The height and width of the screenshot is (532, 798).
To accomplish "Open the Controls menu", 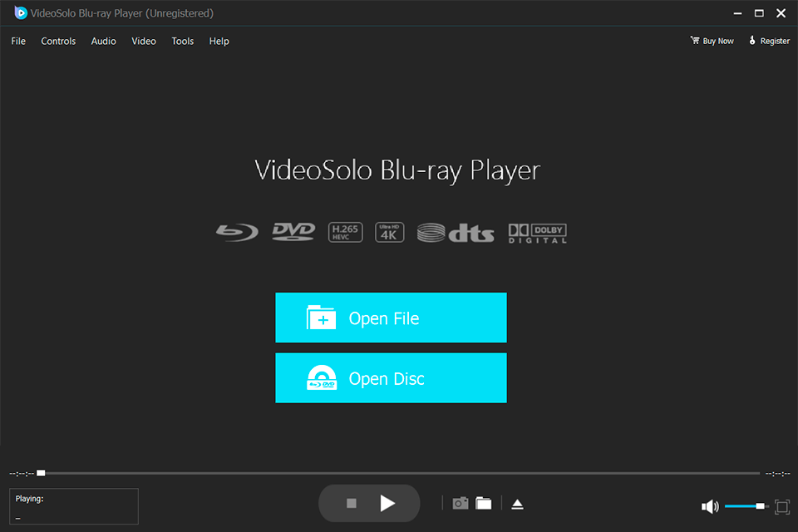I will tap(58, 41).
